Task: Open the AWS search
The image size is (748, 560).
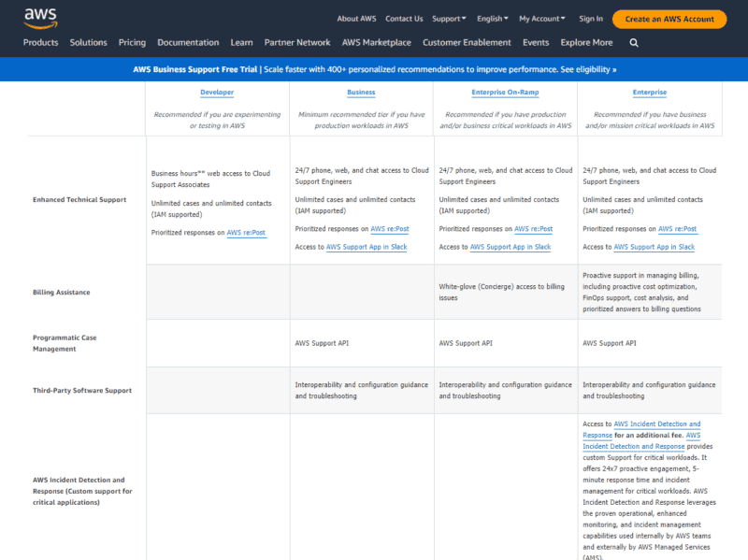Action: 634,42
